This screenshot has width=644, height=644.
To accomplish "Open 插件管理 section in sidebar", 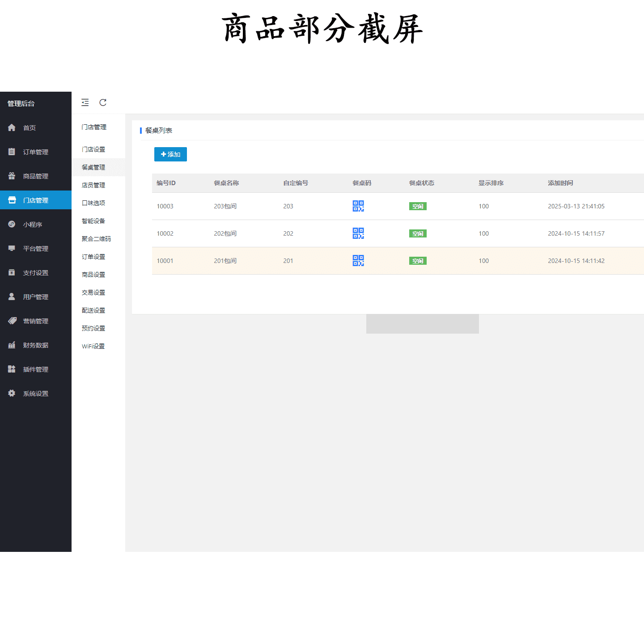I will [x=12, y=369].
